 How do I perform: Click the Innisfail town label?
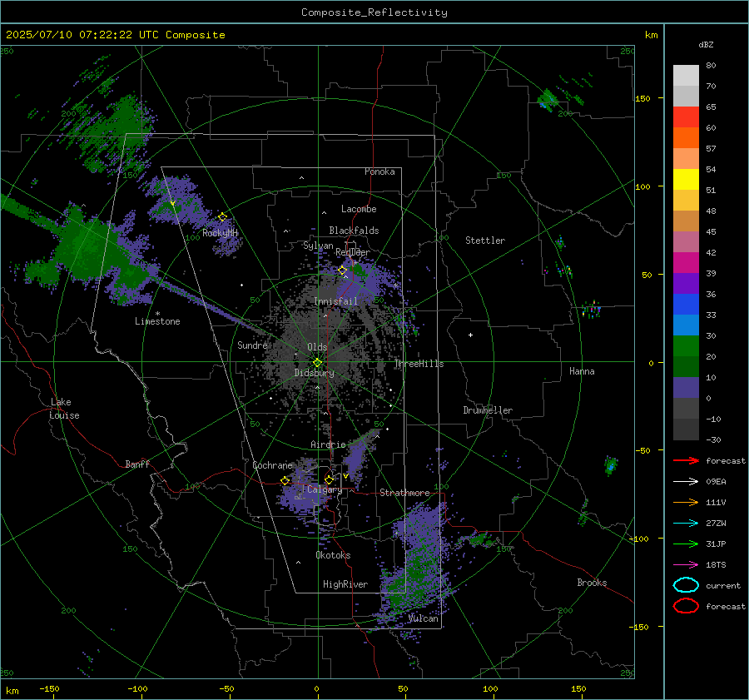(335, 301)
